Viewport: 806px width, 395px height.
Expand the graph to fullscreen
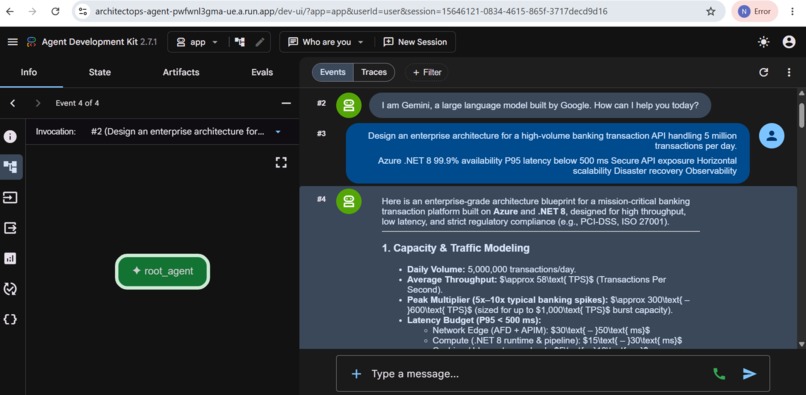[x=281, y=163]
